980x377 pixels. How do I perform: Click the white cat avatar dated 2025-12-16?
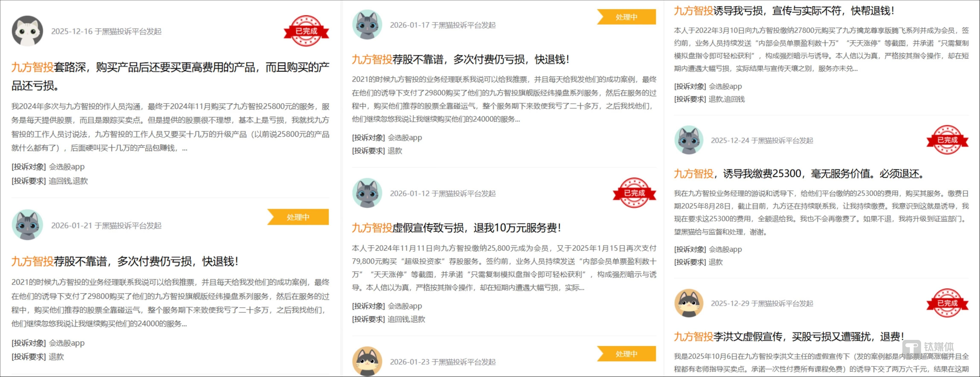[x=27, y=31]
